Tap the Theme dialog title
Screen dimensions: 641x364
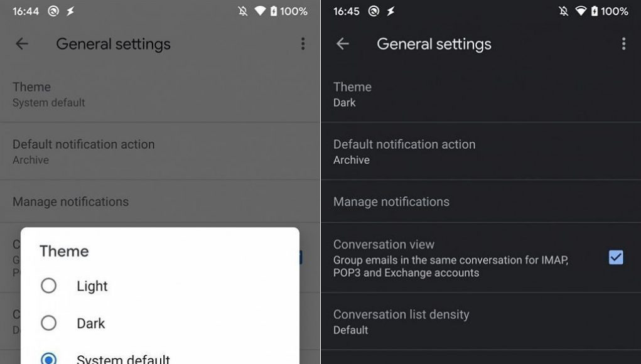coord(64,251)
